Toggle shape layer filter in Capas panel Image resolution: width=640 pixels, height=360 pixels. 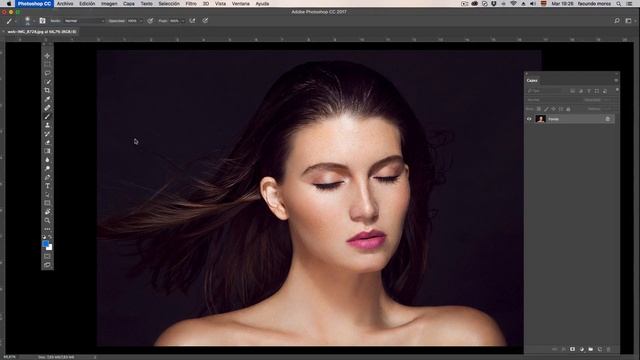(597, 91)
